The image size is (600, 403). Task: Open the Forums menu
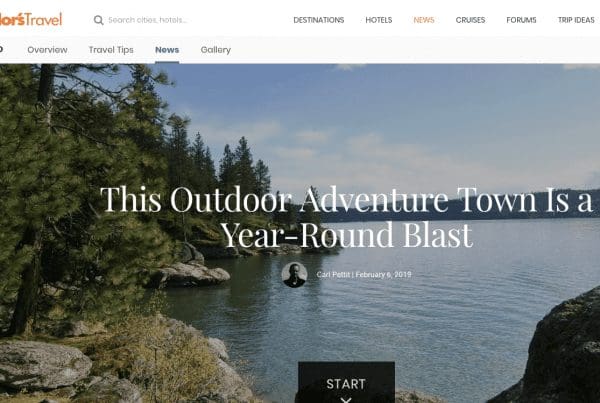click(x=521, y=20)
